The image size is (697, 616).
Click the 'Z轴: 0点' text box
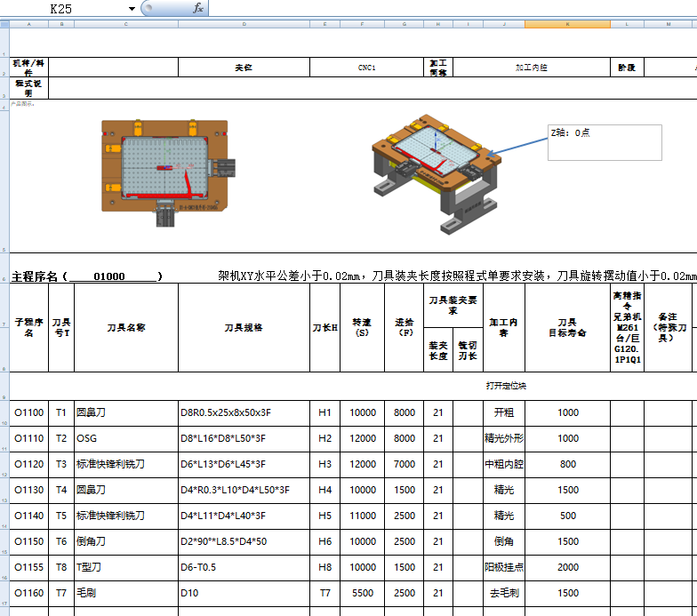coord(605,142)
